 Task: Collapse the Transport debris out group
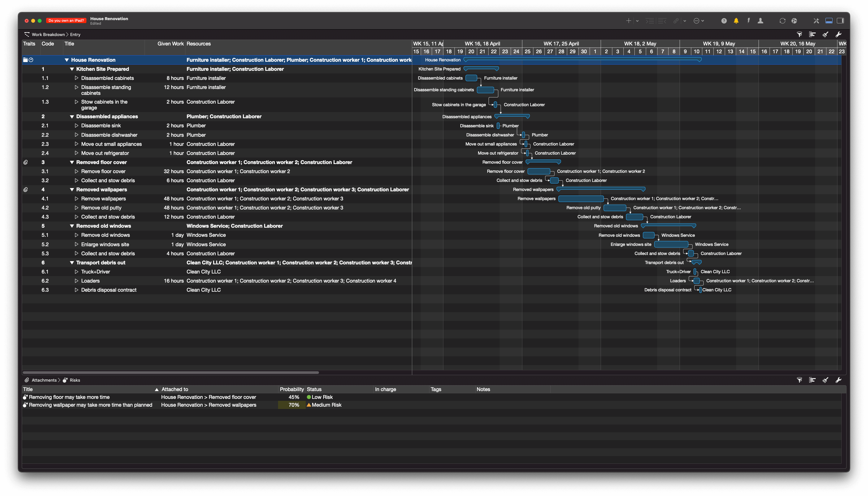(x=72, y=263)
